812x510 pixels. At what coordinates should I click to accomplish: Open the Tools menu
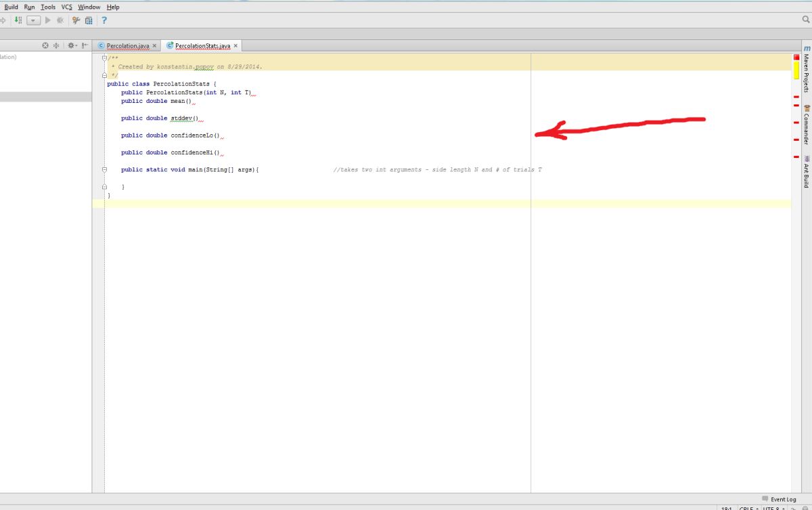[x=48, y=7]
